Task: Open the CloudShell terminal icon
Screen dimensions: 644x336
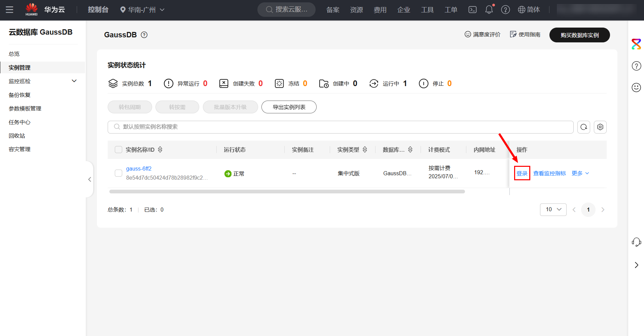Action: 472,10
